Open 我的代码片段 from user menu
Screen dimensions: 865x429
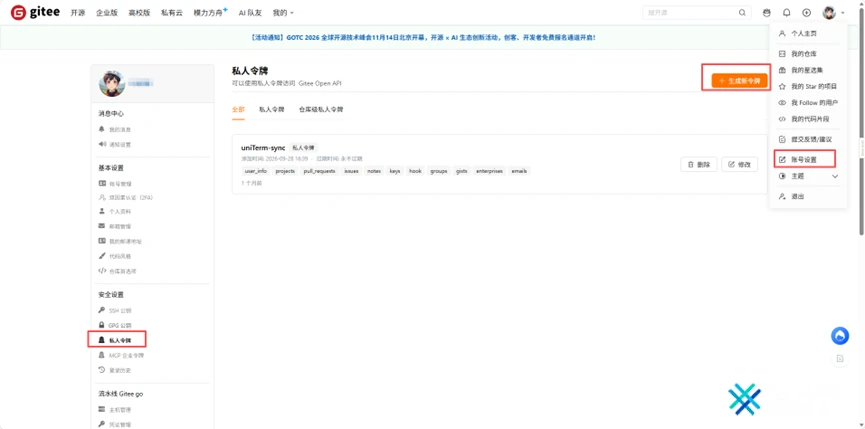point(808,119)
